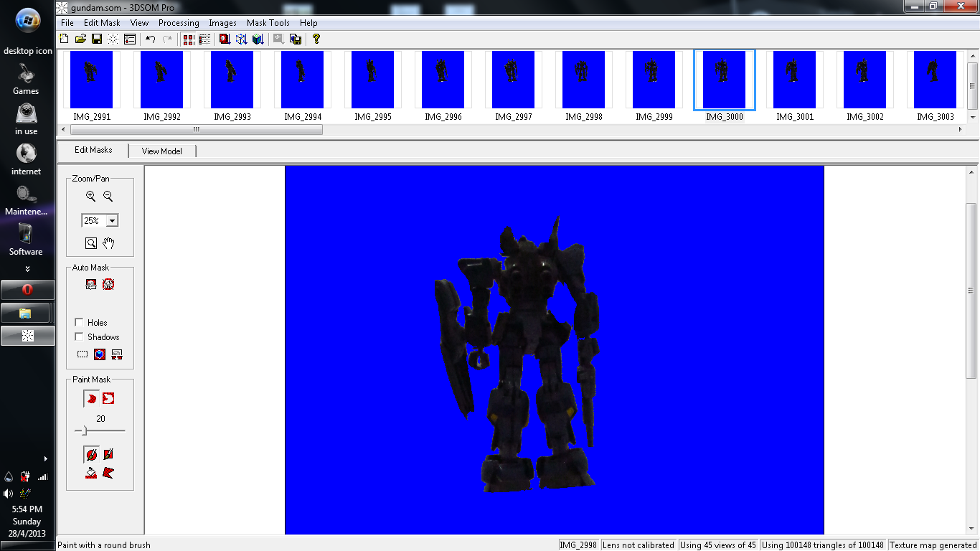Open the internet desktop toolbar item
Viewport: 980px width, 551px height.
[26, 160]
